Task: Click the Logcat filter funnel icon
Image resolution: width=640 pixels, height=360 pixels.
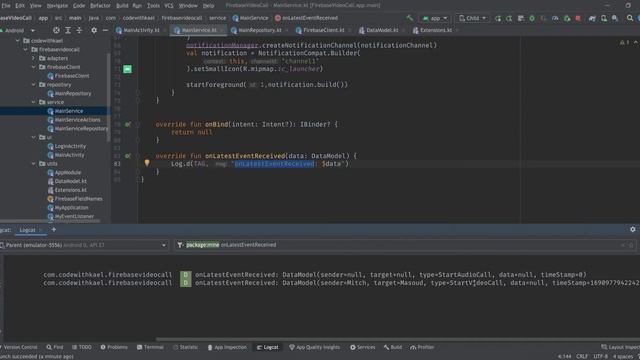Action: (x=180, y=245)
